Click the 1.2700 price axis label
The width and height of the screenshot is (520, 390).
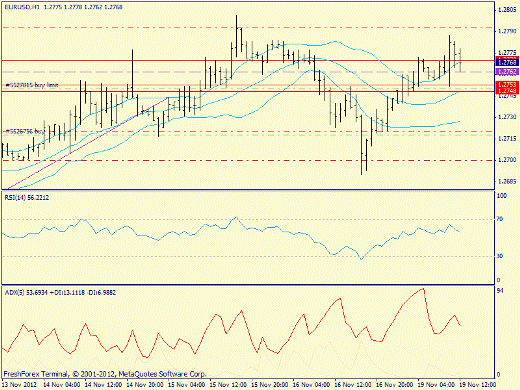pos(507,160)
